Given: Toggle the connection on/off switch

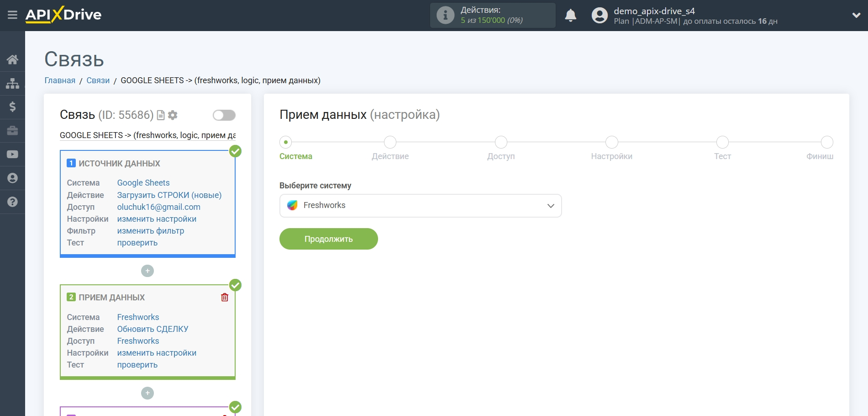Looking at the screenshot, I should [x=224, y=115].
